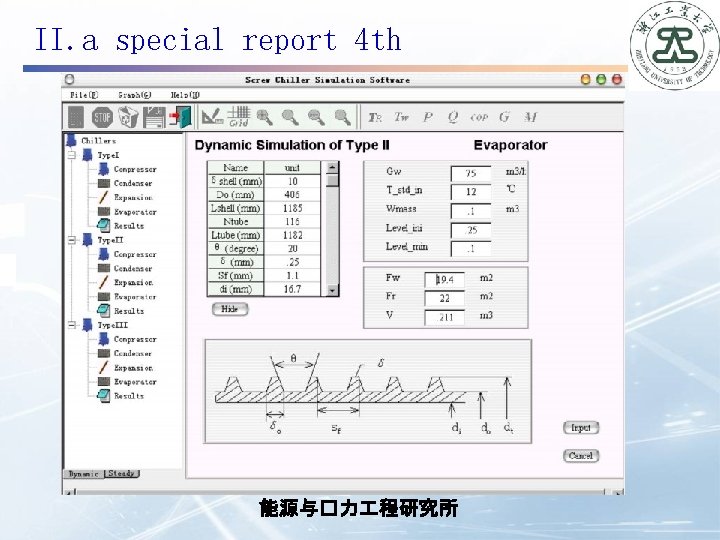Click the floppy disk save icon
Viewport: 720px width, 540px height.
point(154,118)
